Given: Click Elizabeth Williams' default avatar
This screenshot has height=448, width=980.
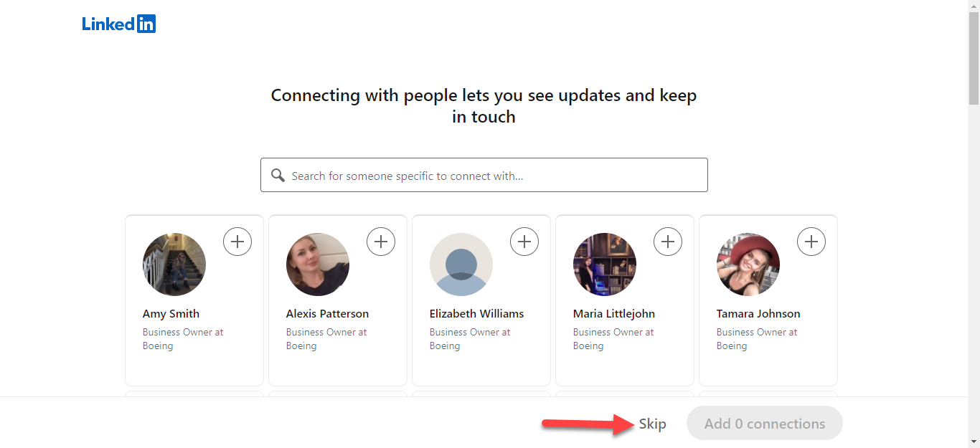Looking at the screenshot, I should click(461, 264).
